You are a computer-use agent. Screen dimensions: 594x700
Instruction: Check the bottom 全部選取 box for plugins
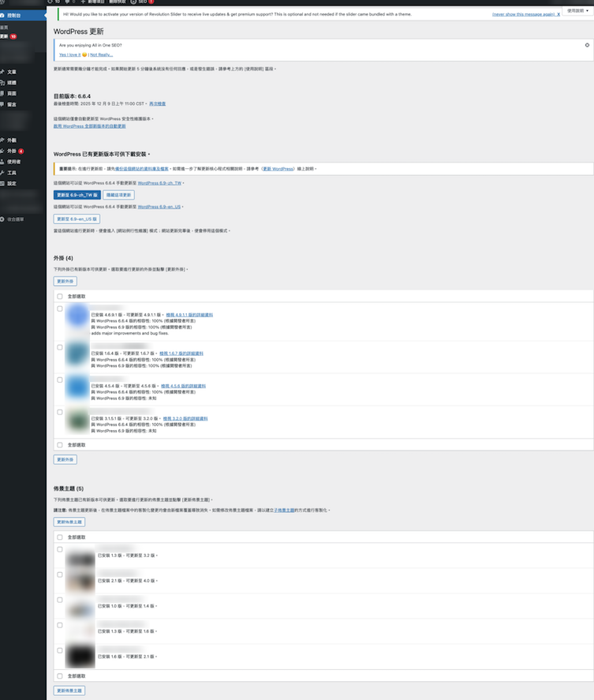point(60,445)
